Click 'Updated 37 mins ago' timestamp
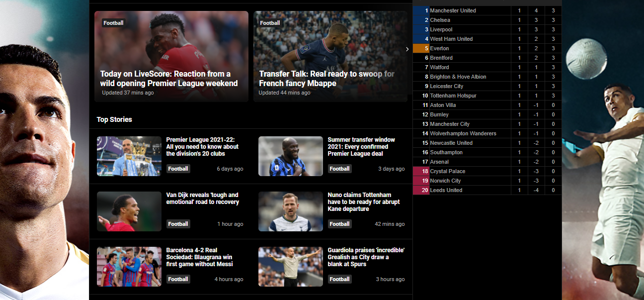Image resolution: width=644 pixels, height=300 pixels. (x=128, y=93)
